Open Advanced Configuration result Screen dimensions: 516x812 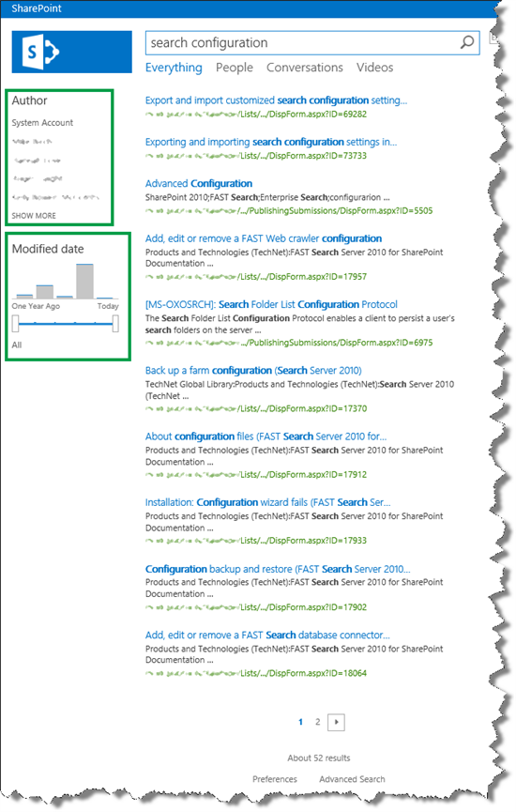pyautogui.click(x=199, y=183)
